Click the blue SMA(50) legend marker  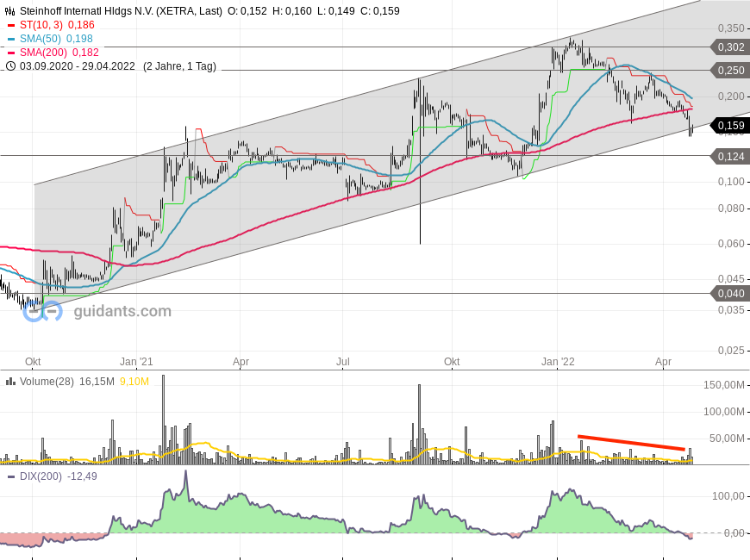point(11,39)
